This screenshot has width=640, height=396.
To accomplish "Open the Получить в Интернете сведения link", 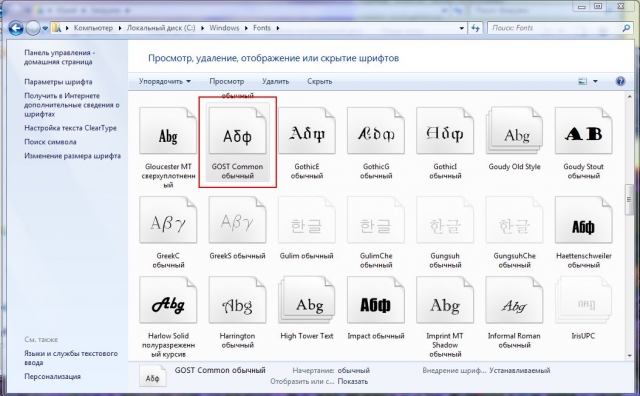I will (71, 105).
